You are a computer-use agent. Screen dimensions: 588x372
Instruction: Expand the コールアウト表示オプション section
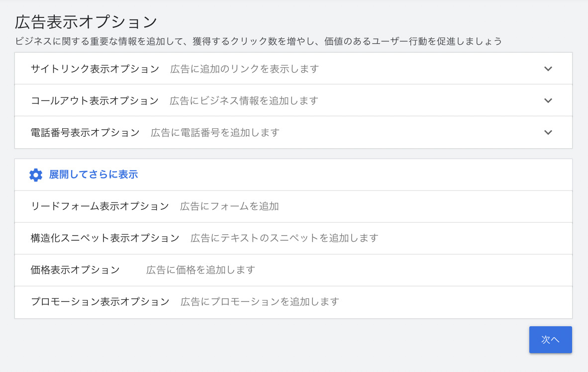click(294, 100)
